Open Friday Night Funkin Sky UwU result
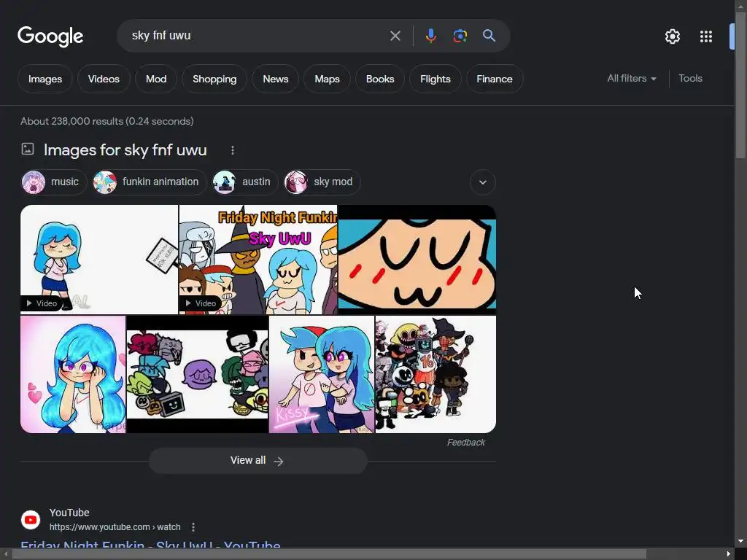 tap(150, 545)
